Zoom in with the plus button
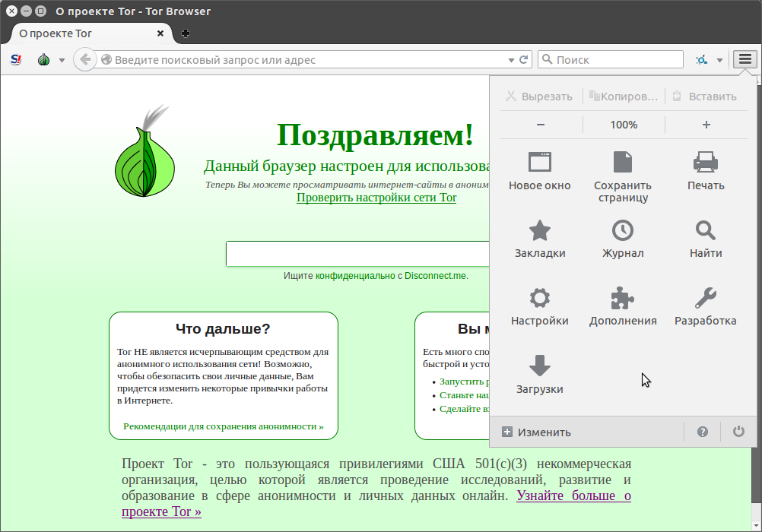Viewport: 762px width, 532px height. coord(706,125)
